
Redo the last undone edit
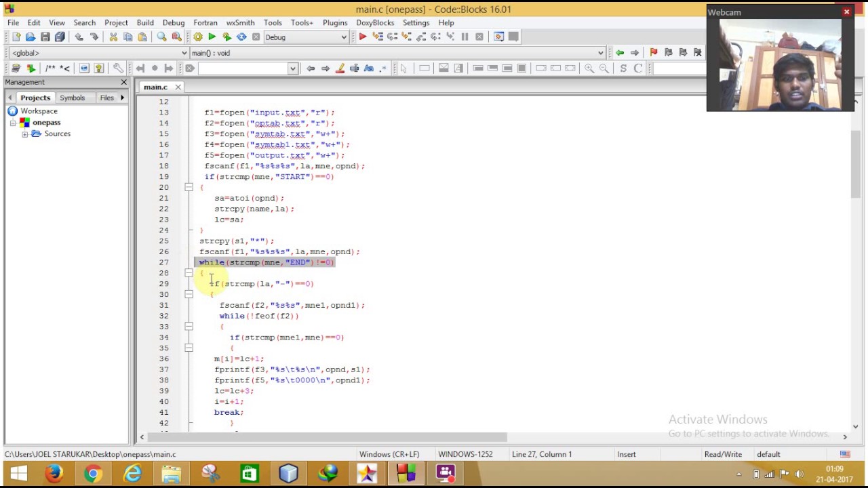click(94, 37)
